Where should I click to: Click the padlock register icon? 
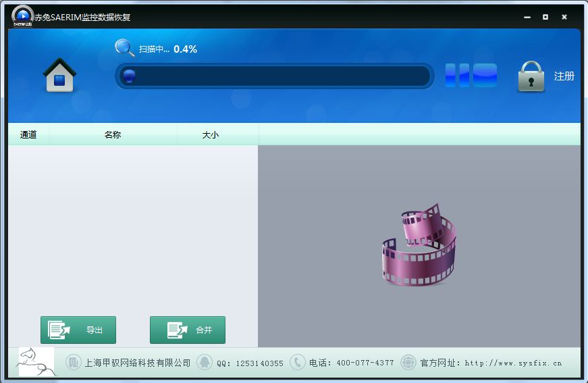point(531,76)
